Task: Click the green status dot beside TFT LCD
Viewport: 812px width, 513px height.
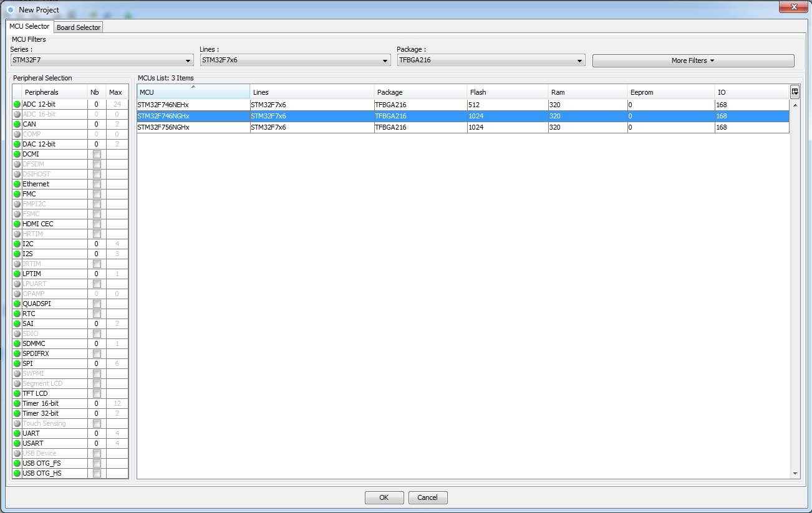Action: (x=17, y=393)
